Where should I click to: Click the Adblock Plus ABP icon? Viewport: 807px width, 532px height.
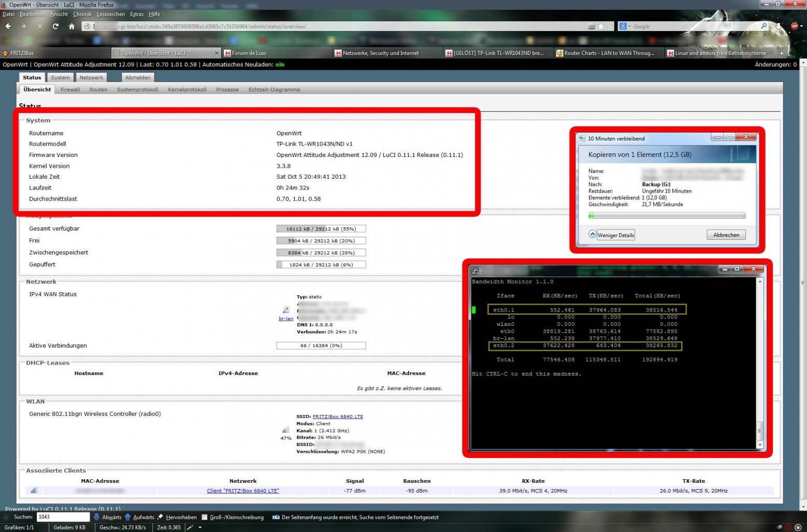pyautogui.click(x=794, y=26)
